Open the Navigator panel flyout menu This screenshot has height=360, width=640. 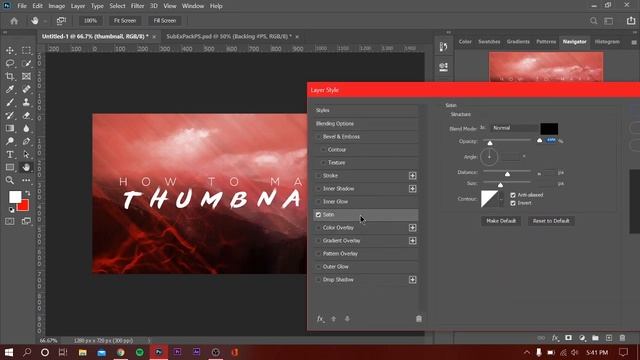coord(634,42)
